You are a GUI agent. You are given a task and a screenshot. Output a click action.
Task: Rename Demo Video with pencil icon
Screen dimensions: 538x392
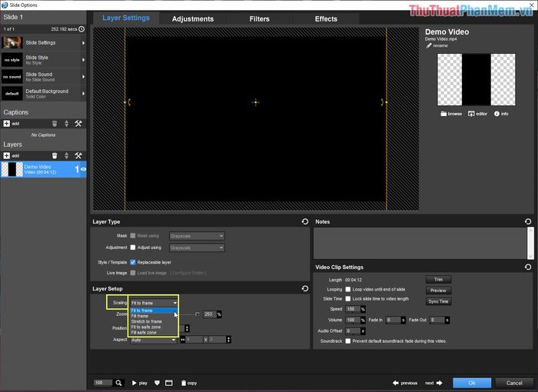[437, 45]
